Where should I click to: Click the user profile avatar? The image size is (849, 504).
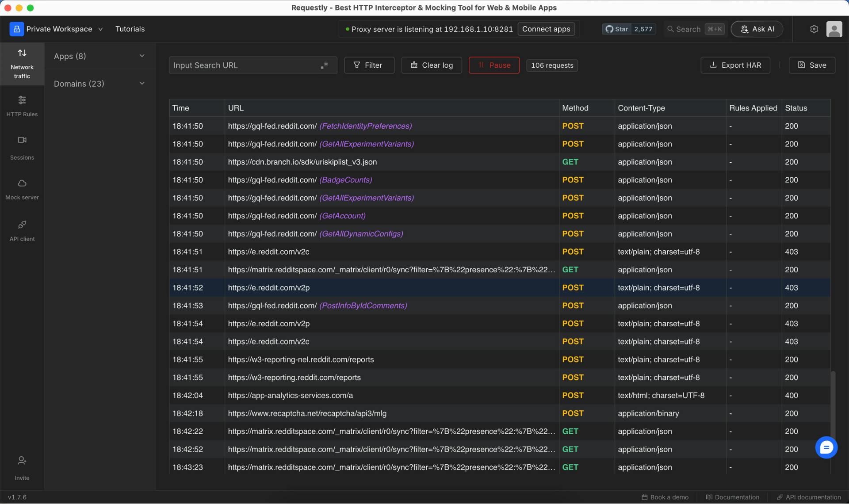834,29
